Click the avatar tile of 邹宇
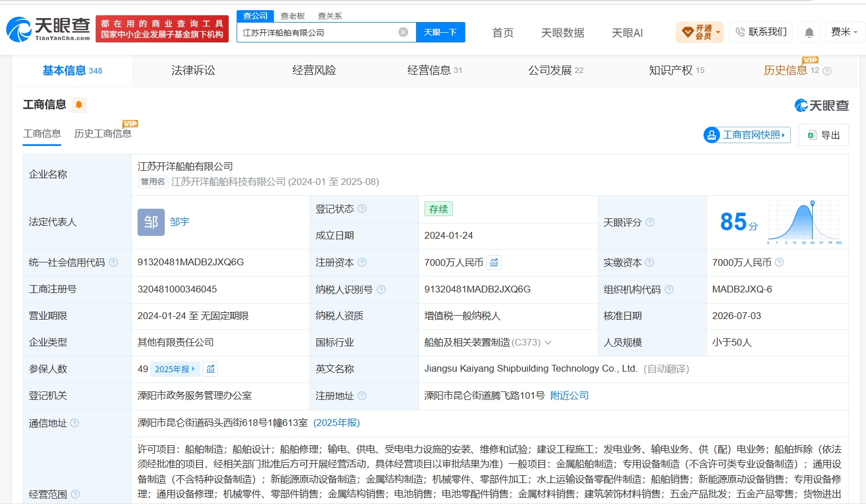The image size is (866, 504). [151, 222]
